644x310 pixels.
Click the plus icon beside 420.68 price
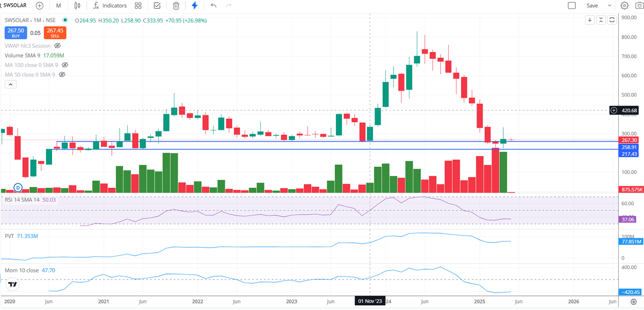[x=614, y=110]
